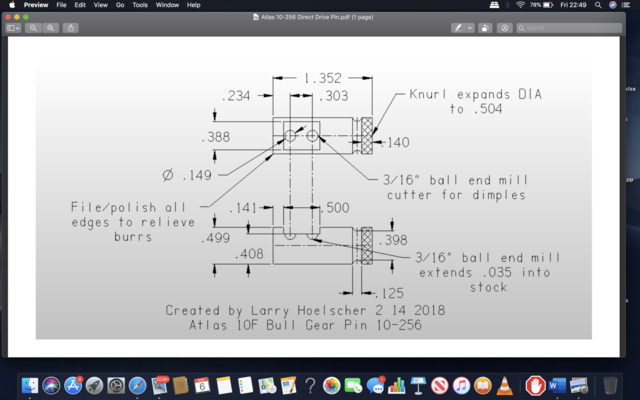Open Notification Center in menu bar
Viewport: 640px width, 400px height.
pos(629,5)
